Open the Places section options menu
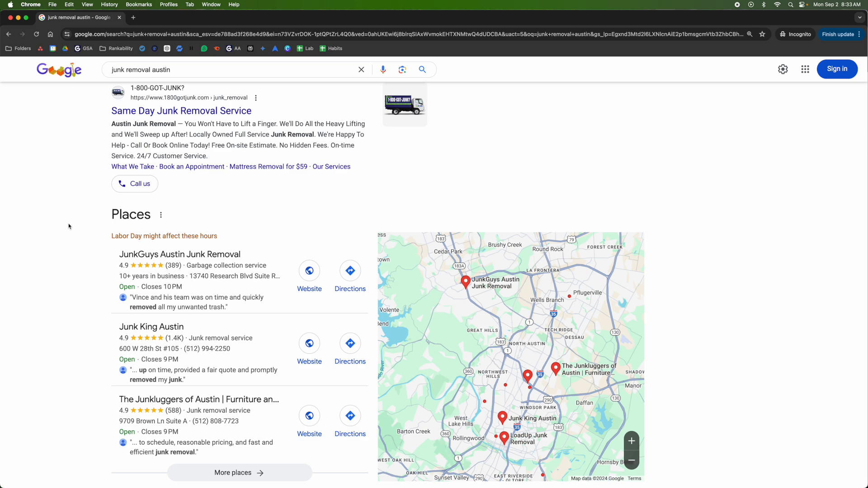The height and width of the screenshot is (488, 868). coord(161,215)
